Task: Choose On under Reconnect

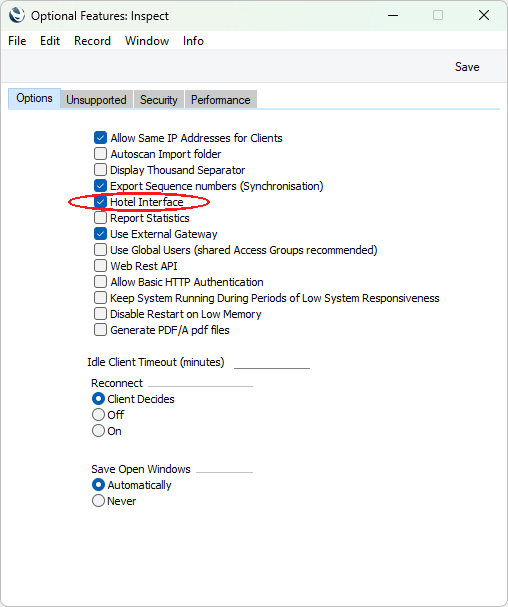Action: pyautogui.click(x=98, y=430)
